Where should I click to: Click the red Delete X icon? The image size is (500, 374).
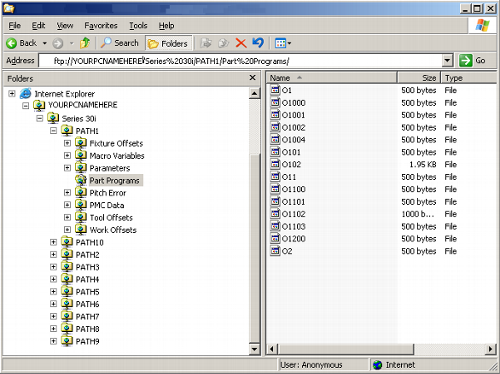point(241,43)
